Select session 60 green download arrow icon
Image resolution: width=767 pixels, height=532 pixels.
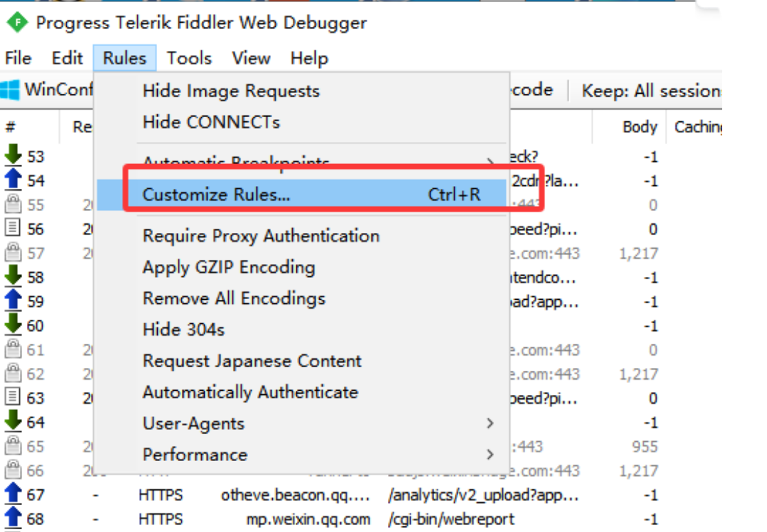[13, 324]
